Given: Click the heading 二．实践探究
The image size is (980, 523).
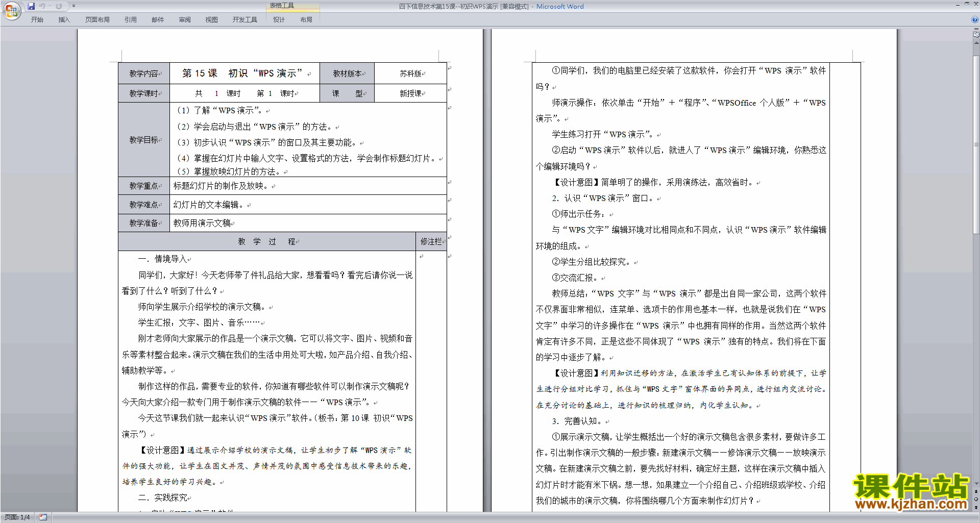Looking at the screenshot, I should click(x=162, y=497).
